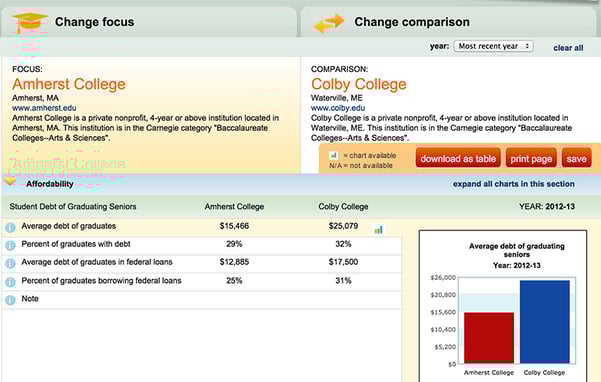Collapse the Affordability section arrow
Image resolution: width=601 pixels, height=382 pixels.
point(10,181)
